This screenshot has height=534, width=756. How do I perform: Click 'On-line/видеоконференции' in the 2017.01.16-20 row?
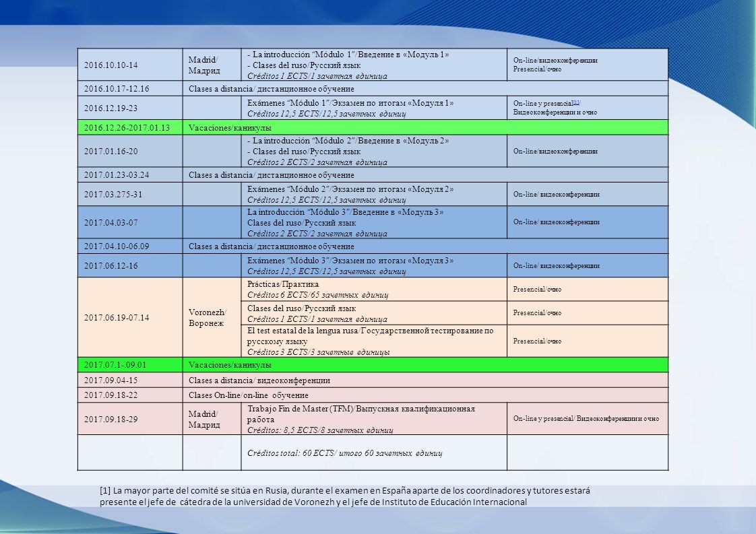pyautogui.click(x=555, y=152)
